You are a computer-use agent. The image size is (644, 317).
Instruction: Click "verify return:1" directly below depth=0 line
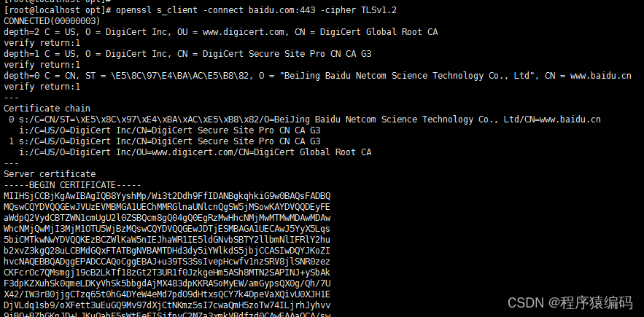[42, 87]
